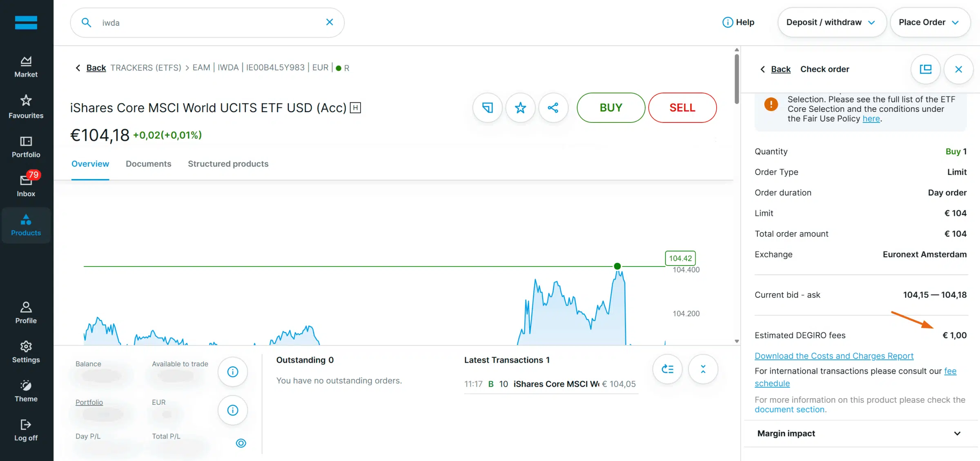980x461 pixels.
Task: Click the Balance info icon
Action: [233, 372]
